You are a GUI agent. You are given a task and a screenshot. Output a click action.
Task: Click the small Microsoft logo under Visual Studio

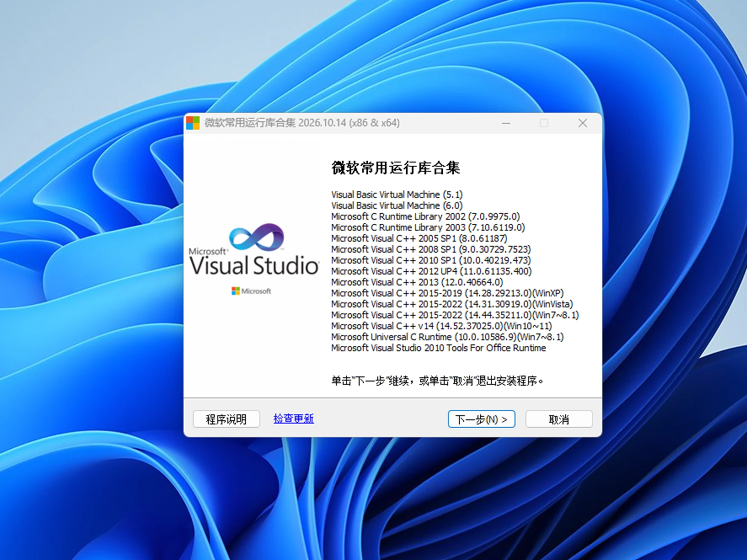(x=251, y=291)
